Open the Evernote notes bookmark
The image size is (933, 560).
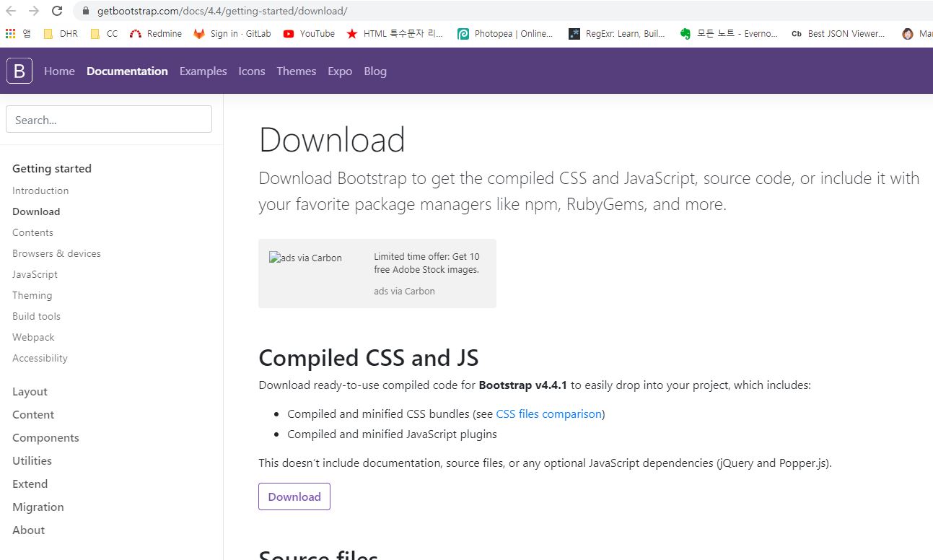point(729,34)
